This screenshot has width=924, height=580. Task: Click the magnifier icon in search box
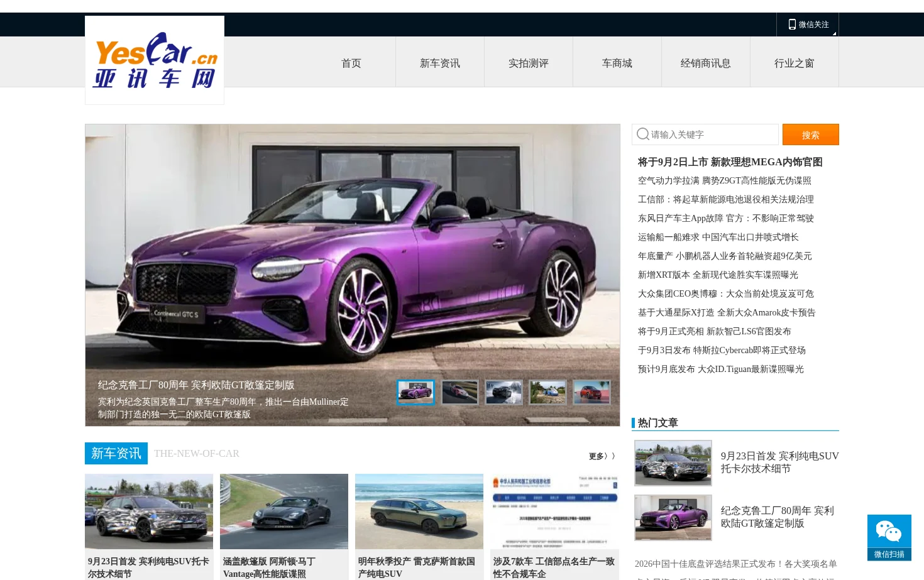[642, 134]
